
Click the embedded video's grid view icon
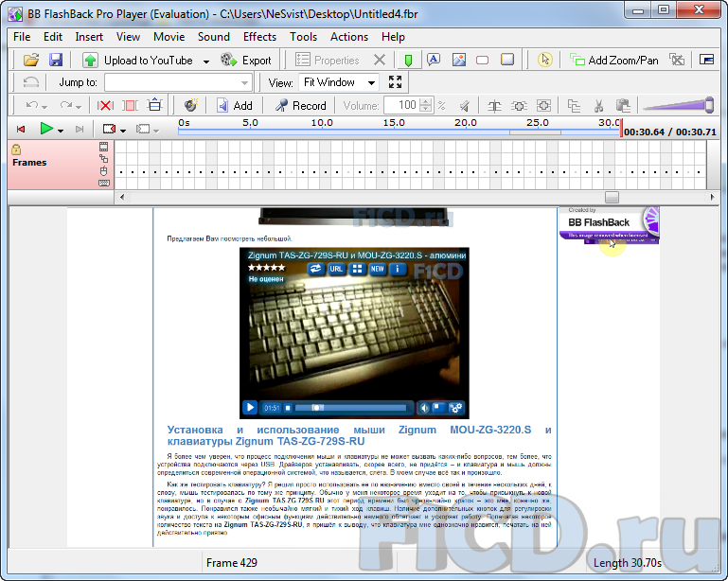[357, 269]
